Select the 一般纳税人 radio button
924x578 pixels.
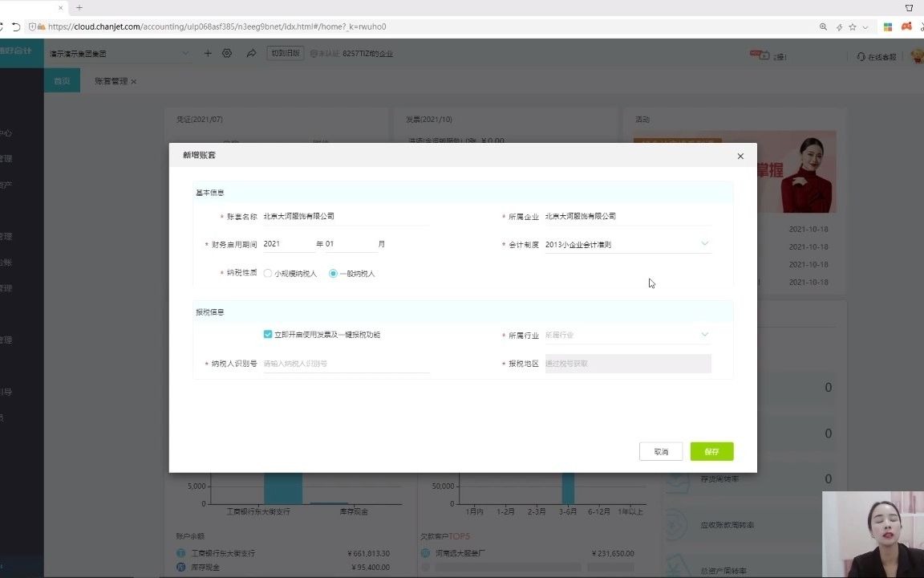click(x=333, y=273)
